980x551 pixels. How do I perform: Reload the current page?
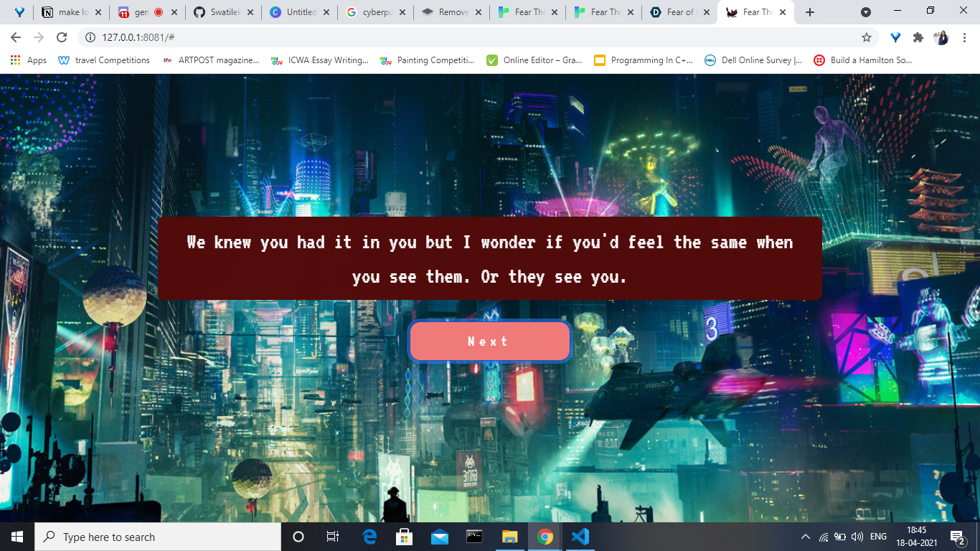click(x=62, y=37)
